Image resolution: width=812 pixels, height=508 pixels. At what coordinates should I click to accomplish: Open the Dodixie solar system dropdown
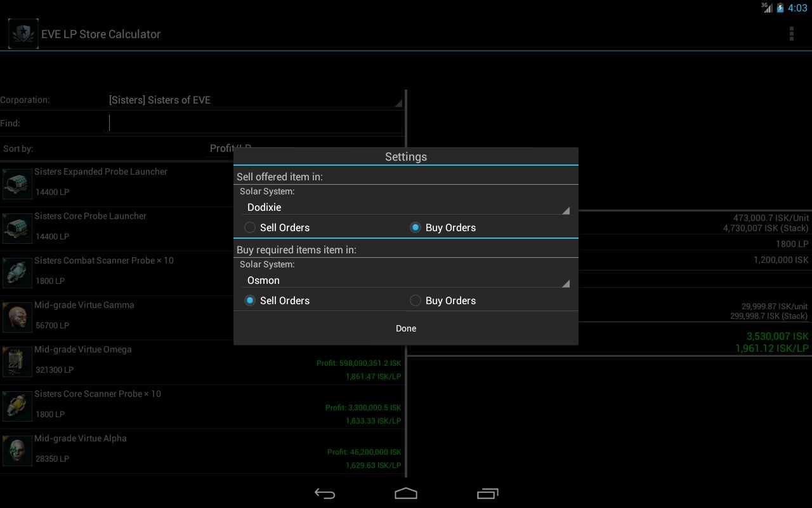406,207
